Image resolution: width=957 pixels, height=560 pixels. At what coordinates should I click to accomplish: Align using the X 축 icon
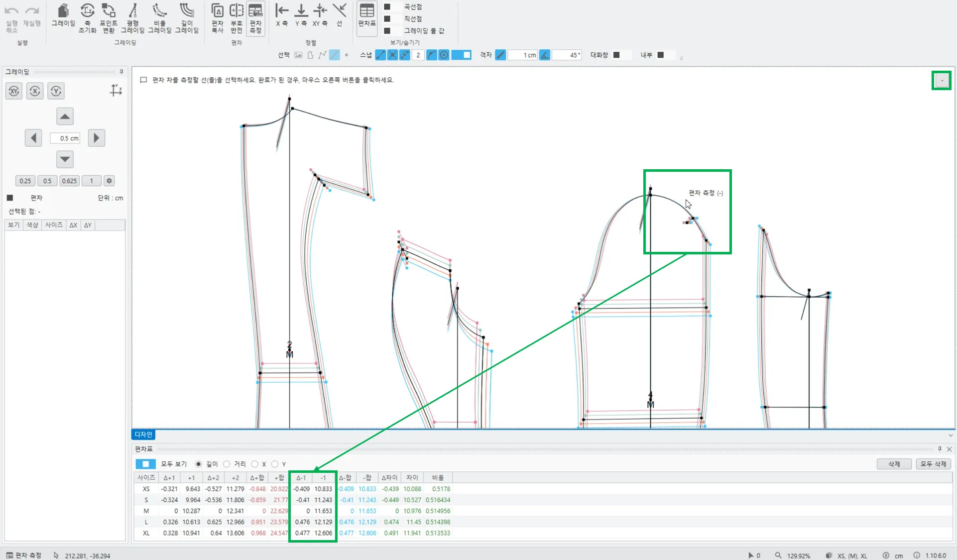point(282,15)
